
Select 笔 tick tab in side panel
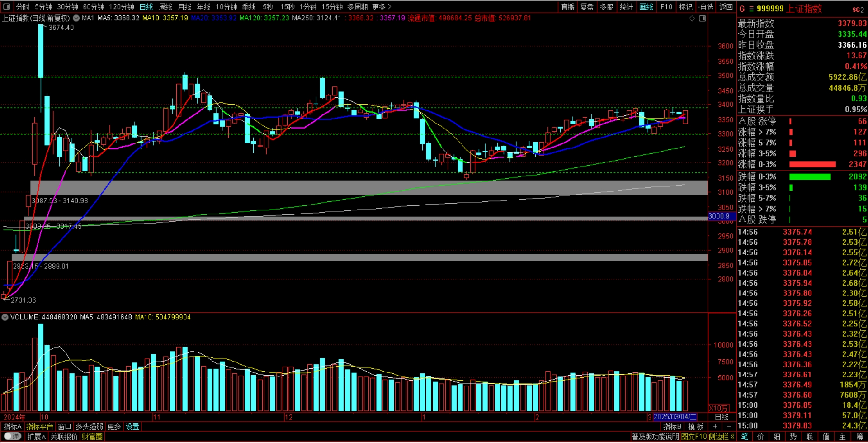745,437
